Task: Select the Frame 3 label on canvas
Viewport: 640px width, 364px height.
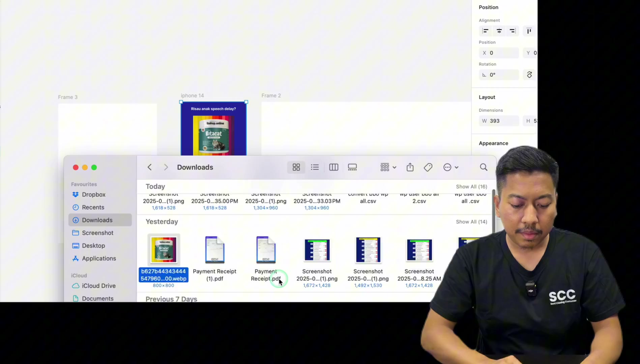Action: pyautogui.click(x=68, y=97)
